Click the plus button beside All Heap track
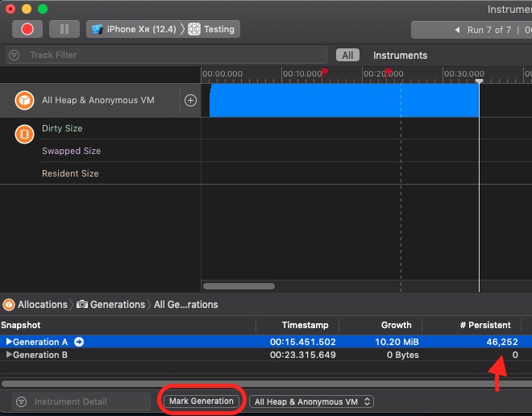532x416 pixels. tap(190, 101)
